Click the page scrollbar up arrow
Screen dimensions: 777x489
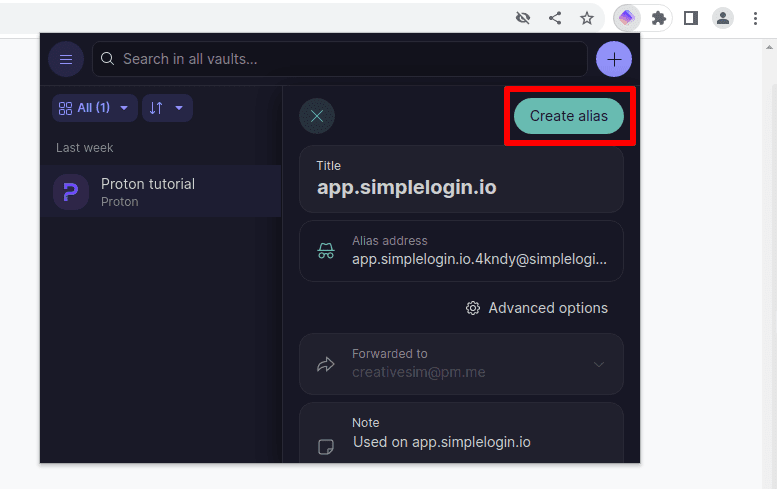[x=769, y=48]
